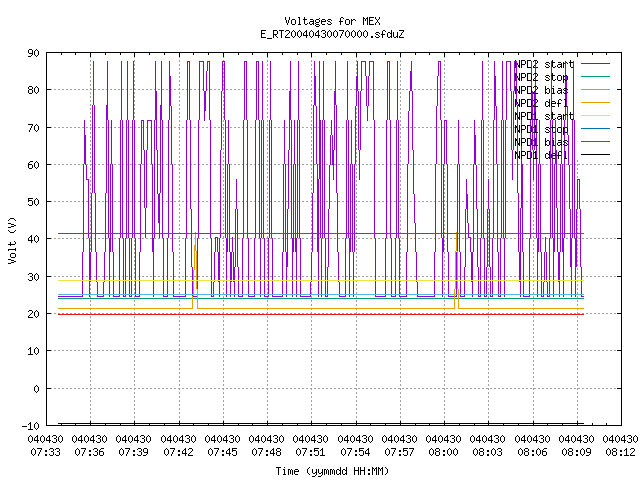Click the y-axis tick value 30
640x480 pixels.
pos(33,277)
